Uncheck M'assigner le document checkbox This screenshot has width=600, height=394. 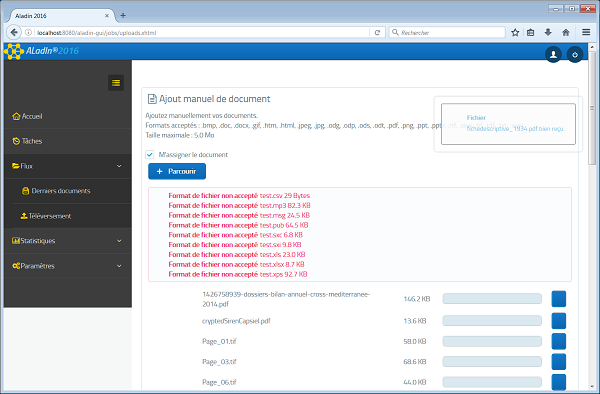(150, 155)
